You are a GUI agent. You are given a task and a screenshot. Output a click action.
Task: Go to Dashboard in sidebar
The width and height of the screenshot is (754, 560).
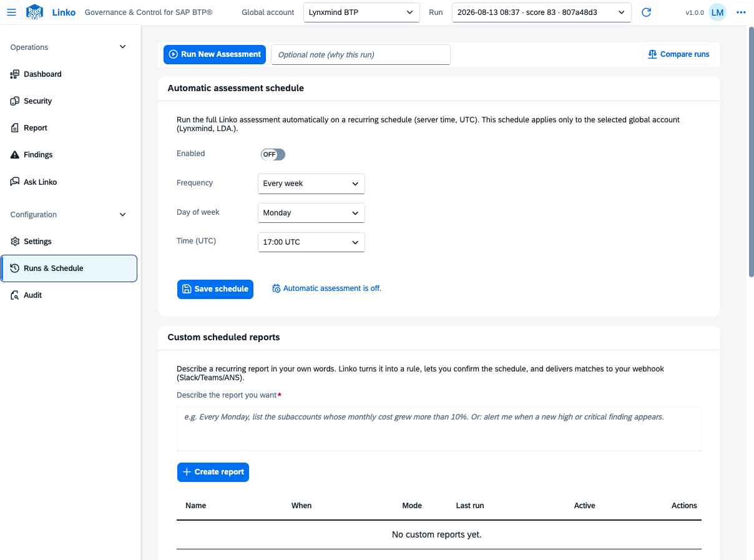69,74
